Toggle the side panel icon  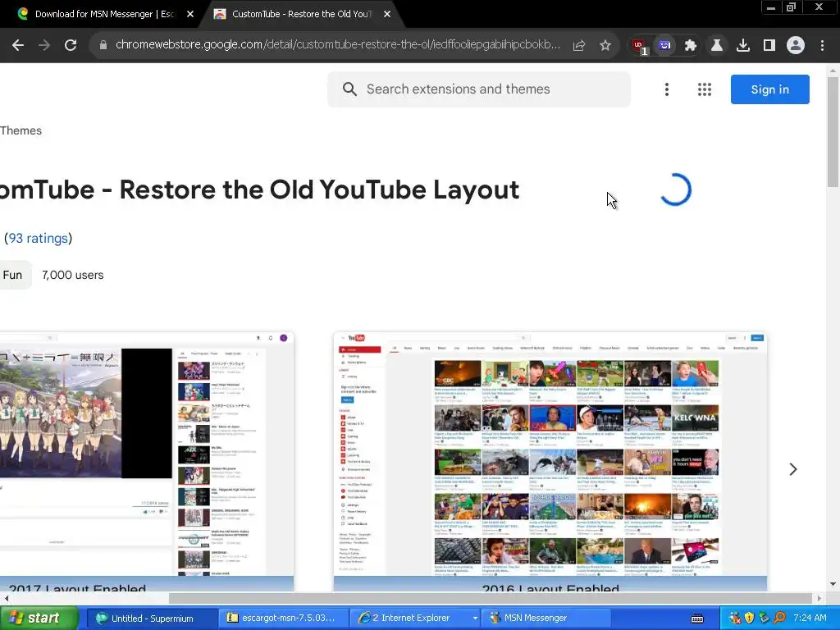pyautogui.click(x=769, y=46)
